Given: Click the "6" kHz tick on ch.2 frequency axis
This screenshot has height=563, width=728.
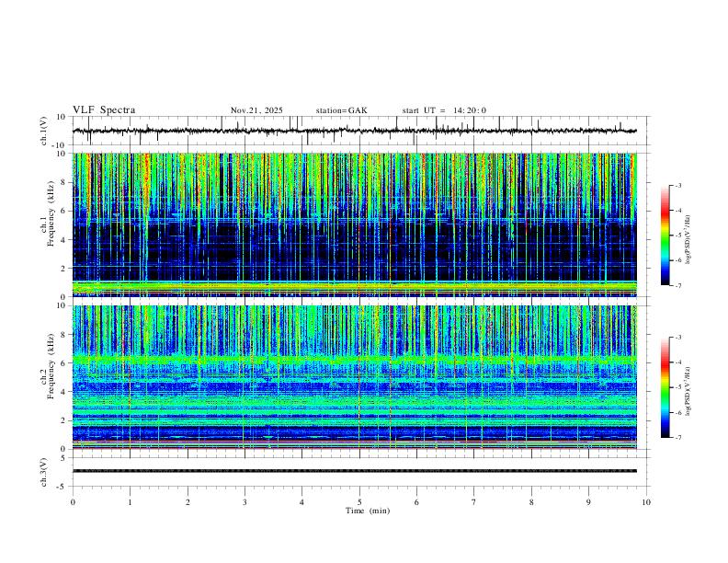Looking at the screenshot, I should pyautogui.click(x=64, y=363).
